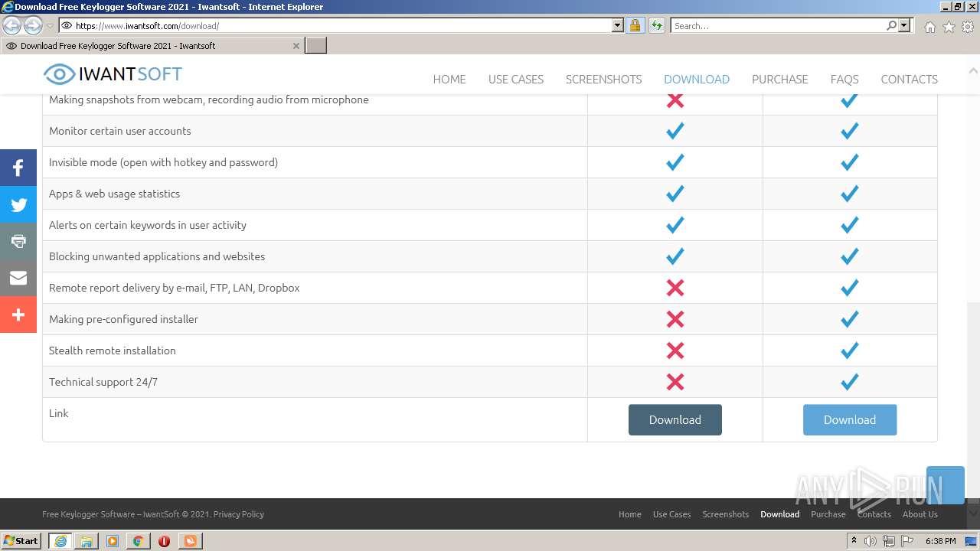Click the volume speaker tray icon
This screenshot has height=551, width=980.
[x=871, y=541]
